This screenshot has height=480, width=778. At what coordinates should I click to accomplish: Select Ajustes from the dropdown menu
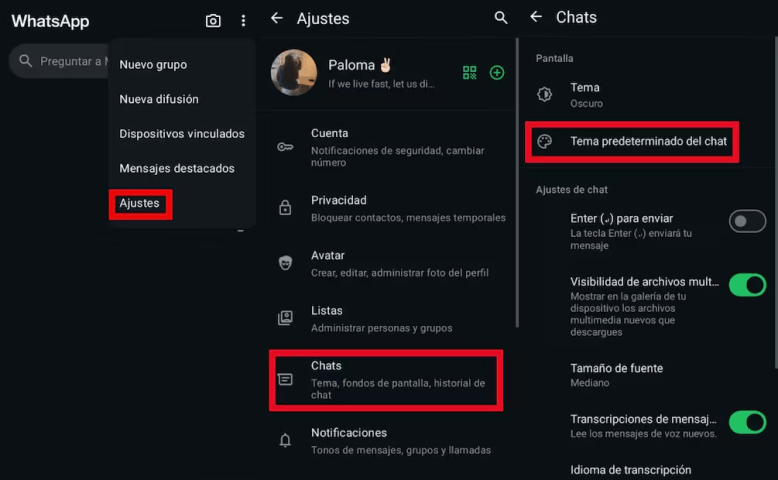pyautogui.click(x=139, y=204)
